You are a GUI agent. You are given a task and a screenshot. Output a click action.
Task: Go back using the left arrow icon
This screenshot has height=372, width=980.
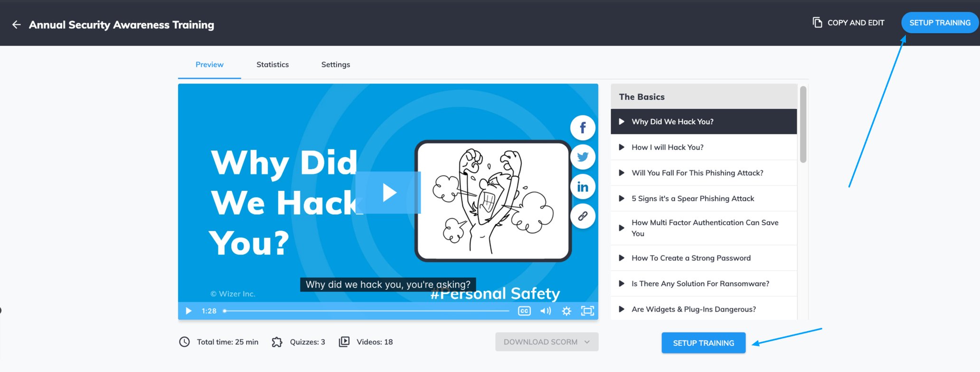17,25
